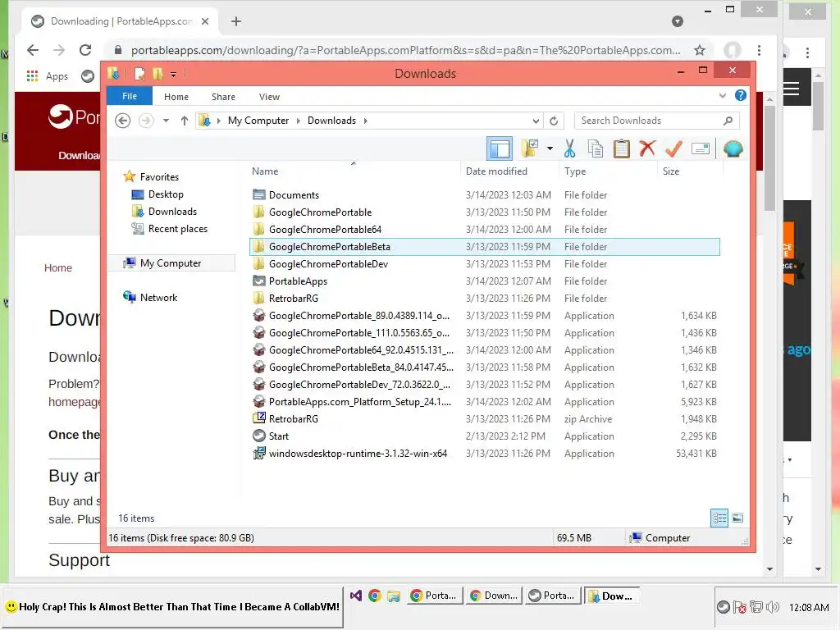Image resolution: width=840 pixels, height=630 pixels.
Task: Click the orange checkmark icon
Action: 673,148
